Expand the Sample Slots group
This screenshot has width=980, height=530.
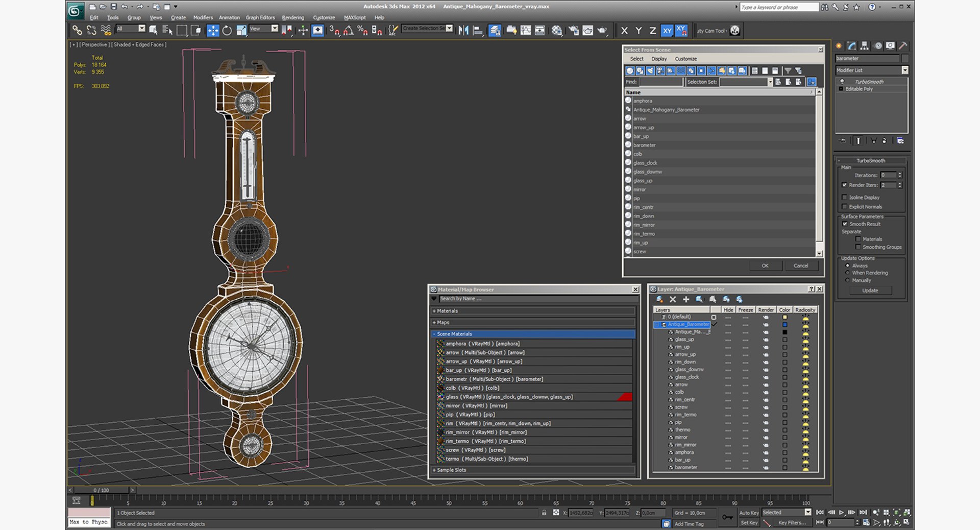click(x=533, y=470)
